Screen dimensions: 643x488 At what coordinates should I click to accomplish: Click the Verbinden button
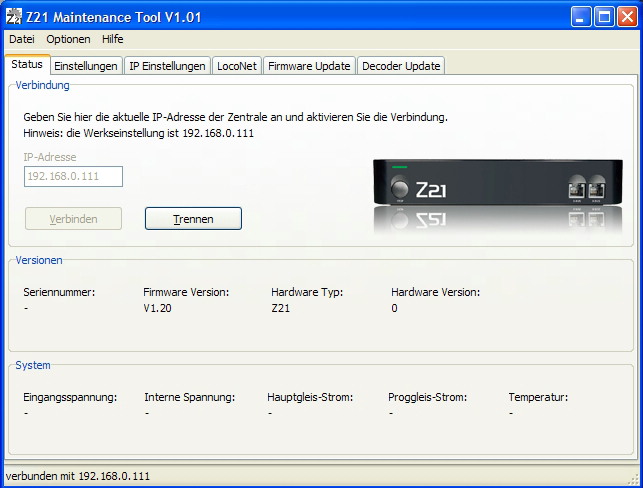[x=73, y=219]
